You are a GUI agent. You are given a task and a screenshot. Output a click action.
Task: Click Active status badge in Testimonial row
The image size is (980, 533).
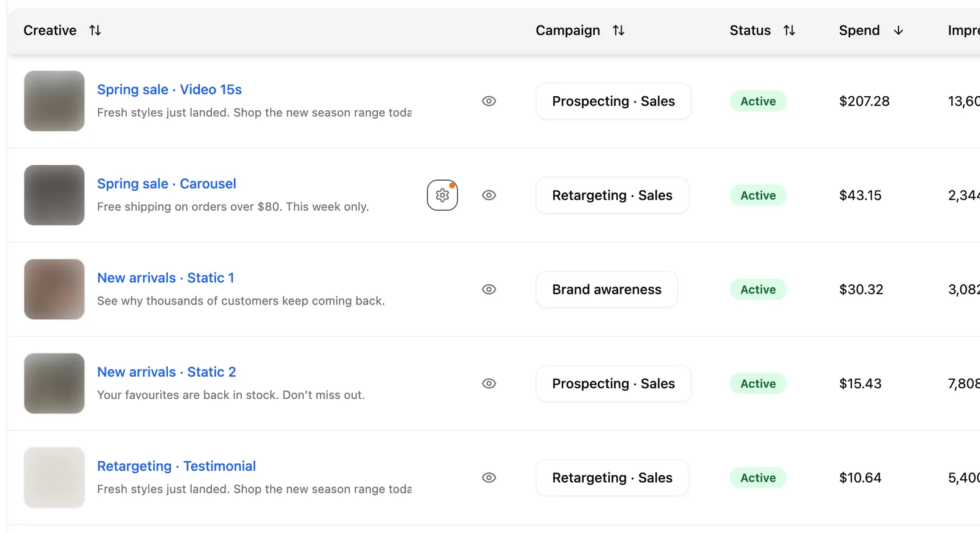758,477
